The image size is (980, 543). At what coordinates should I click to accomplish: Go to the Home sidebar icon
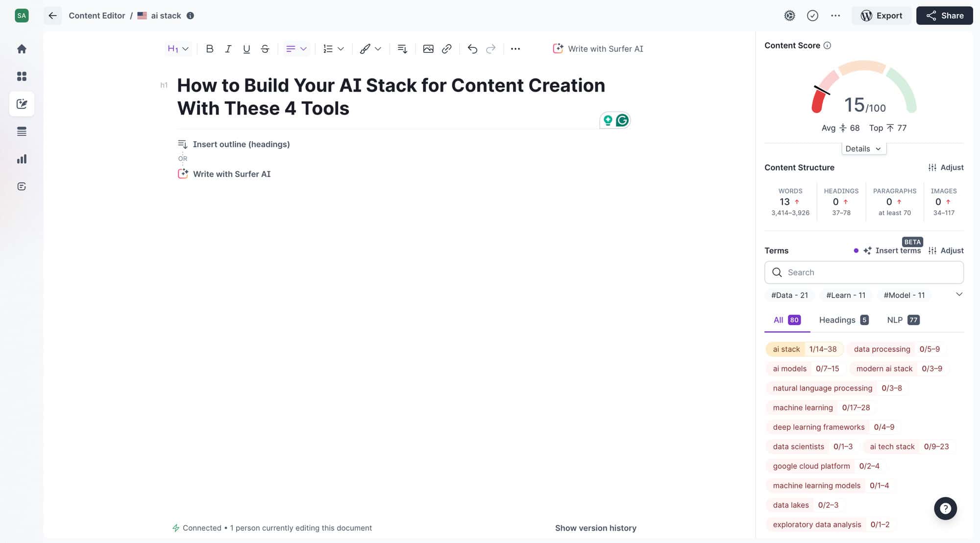click(x=22, y=49)
